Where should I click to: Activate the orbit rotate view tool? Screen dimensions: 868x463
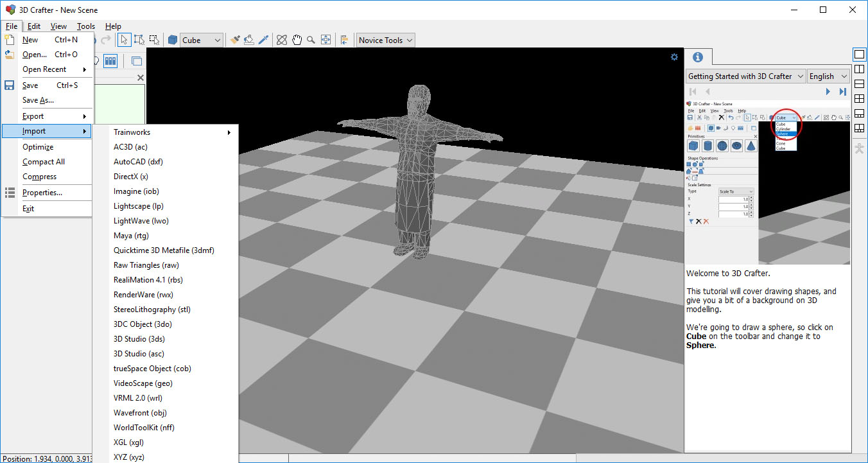click(282, 40)
